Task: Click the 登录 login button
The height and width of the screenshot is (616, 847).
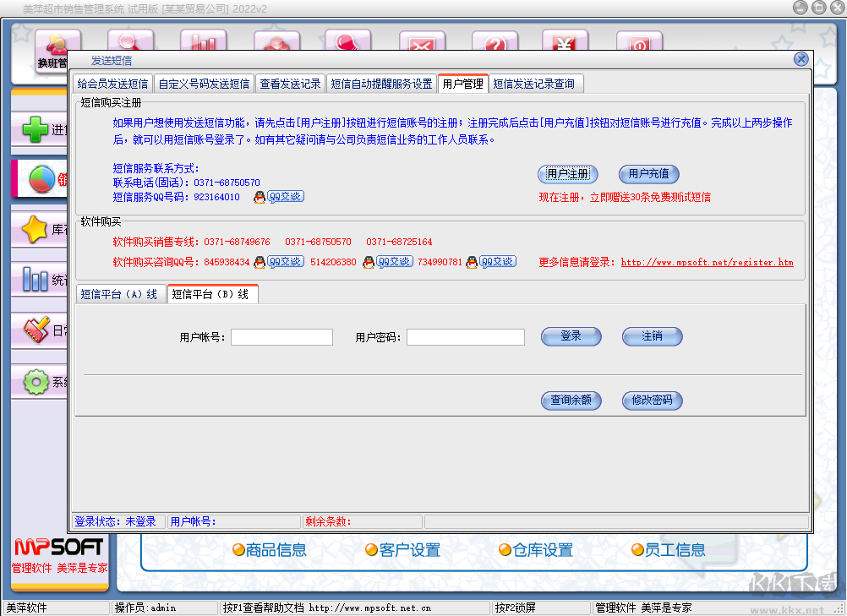Action: (571, 336)
